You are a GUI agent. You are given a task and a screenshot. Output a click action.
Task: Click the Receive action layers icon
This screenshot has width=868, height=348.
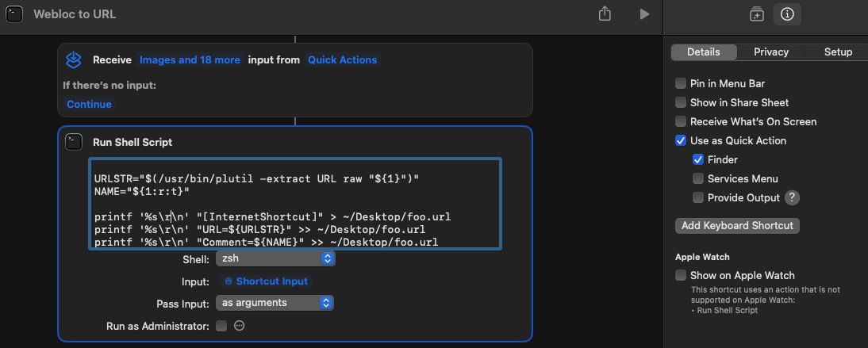click(x=74, y=59)
